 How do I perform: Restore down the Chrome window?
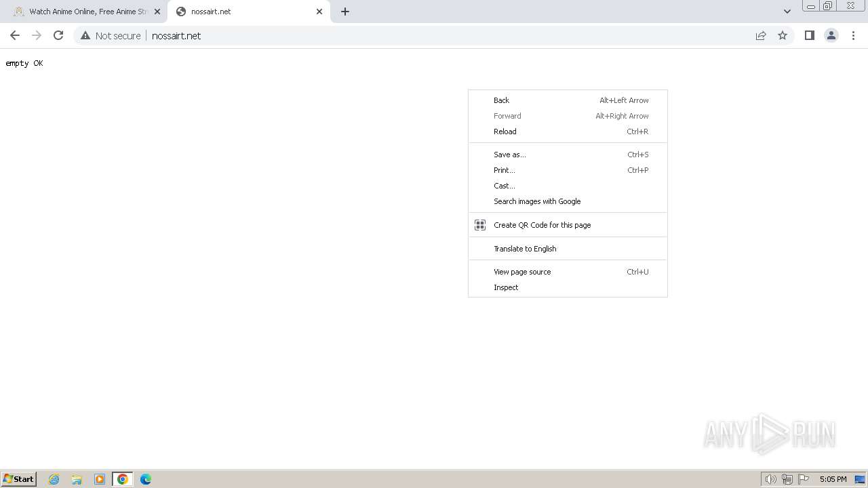pyautogui.click(x=828, y=6)
